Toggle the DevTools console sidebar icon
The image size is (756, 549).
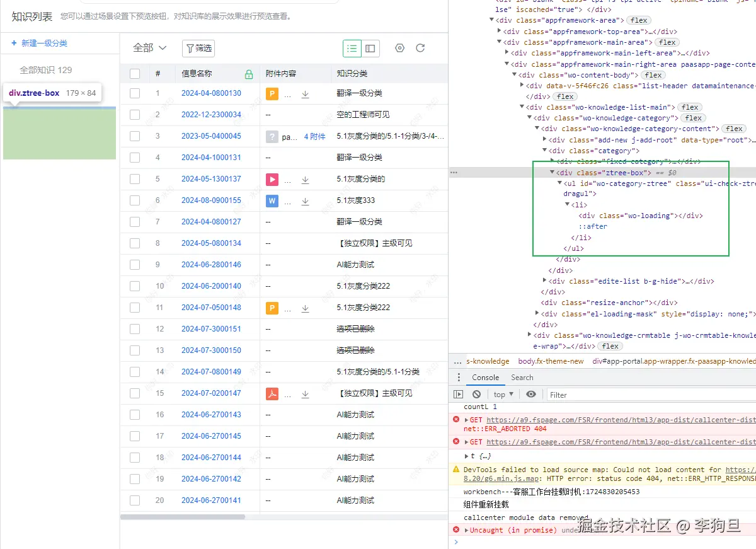pyautogui.click(x=459, y=395)
